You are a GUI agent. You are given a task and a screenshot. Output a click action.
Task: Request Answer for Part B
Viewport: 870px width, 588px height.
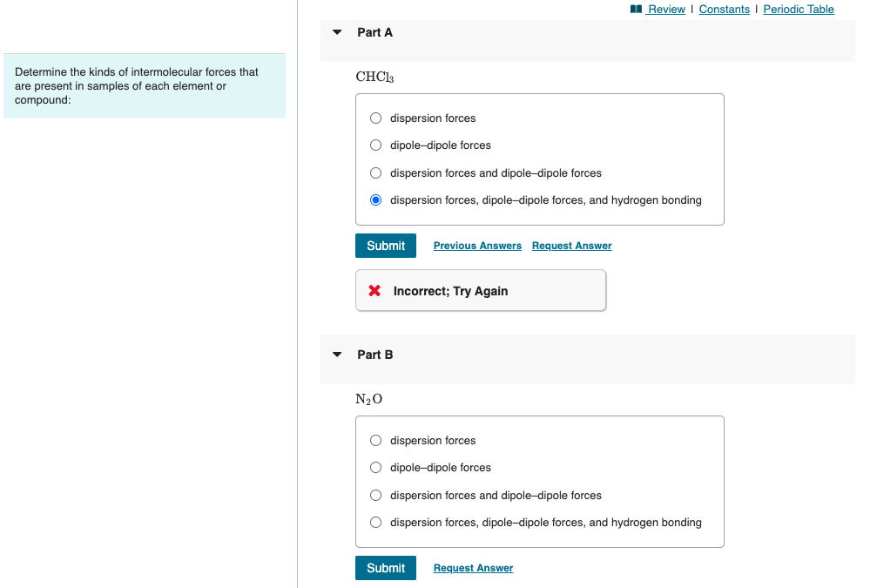[473, 568]
